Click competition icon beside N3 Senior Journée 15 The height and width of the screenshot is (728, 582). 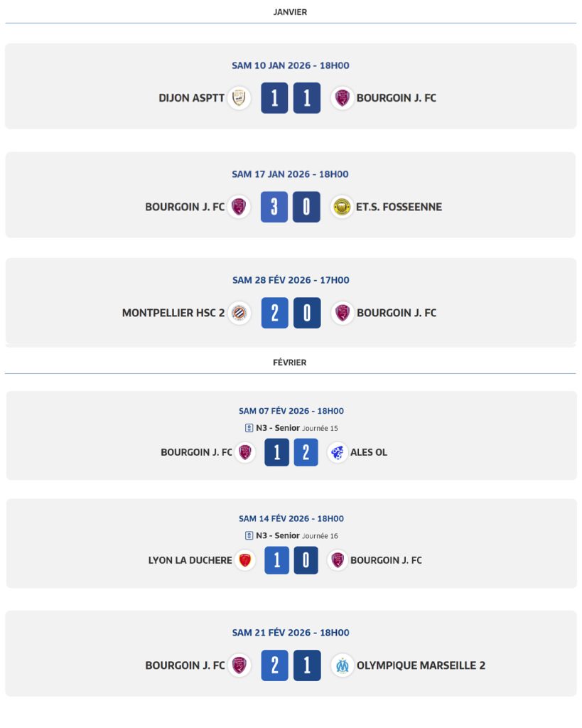(249, 428)
